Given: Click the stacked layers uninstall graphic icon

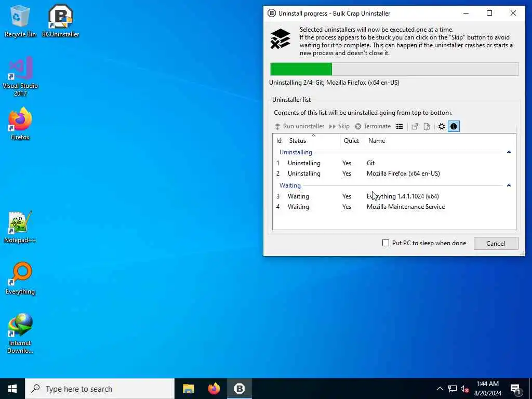Looking at the screenshot, I should coord(280,38).
